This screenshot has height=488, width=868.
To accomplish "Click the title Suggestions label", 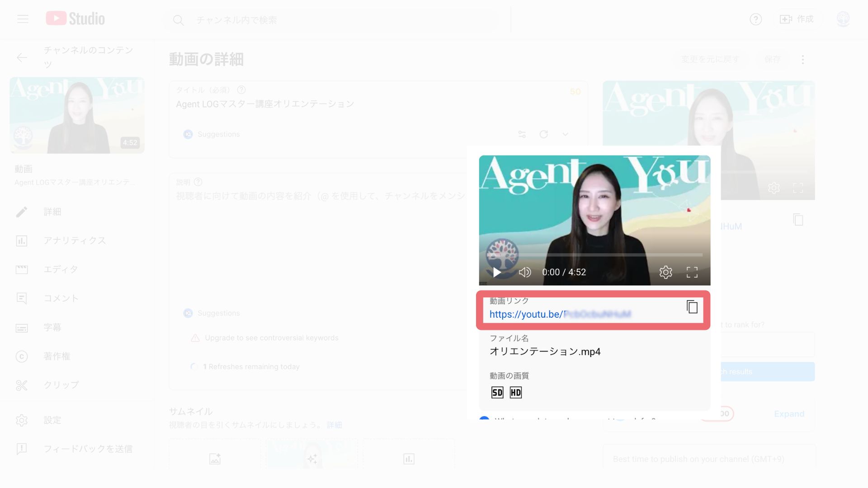I will coord(219,134).
